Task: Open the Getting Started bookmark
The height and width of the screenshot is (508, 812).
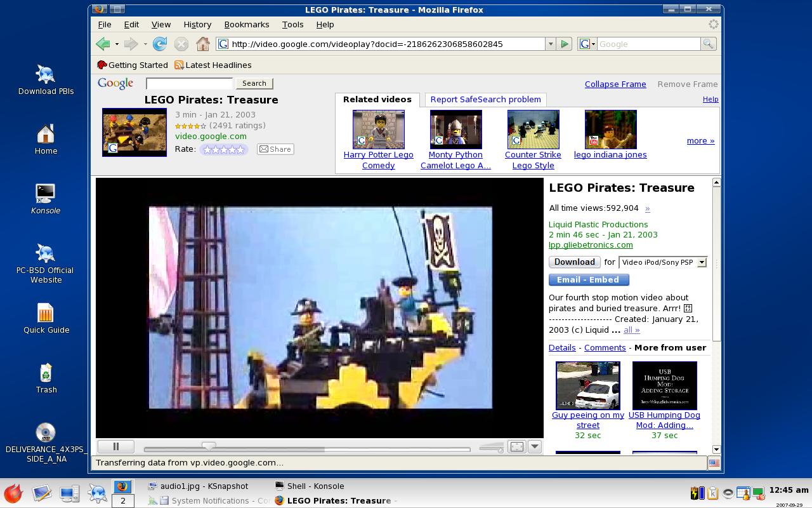Action: [x=132, y=65]
